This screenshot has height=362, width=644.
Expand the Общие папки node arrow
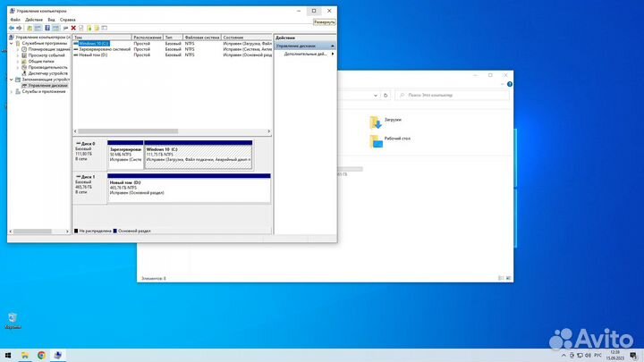tap(18, 61)
